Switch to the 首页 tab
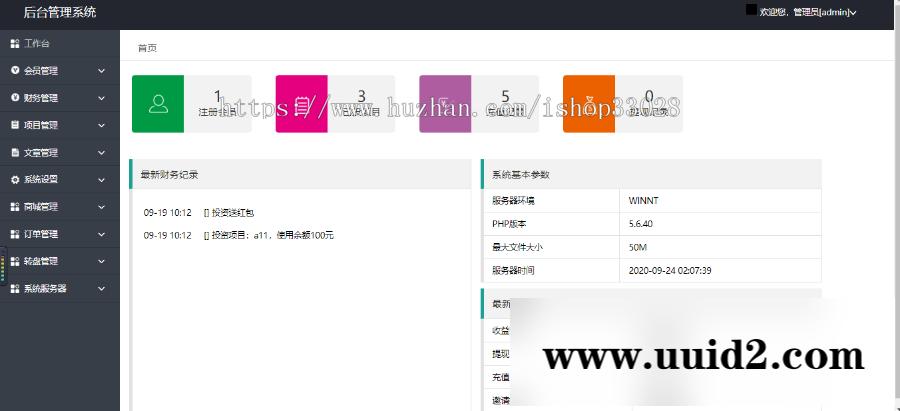 click(148, 48)
